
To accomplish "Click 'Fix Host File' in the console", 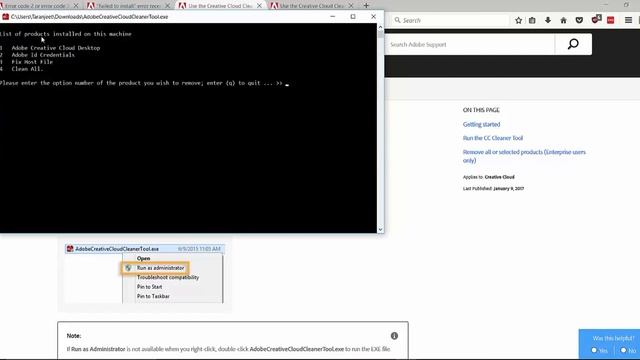I will (32, 62).
